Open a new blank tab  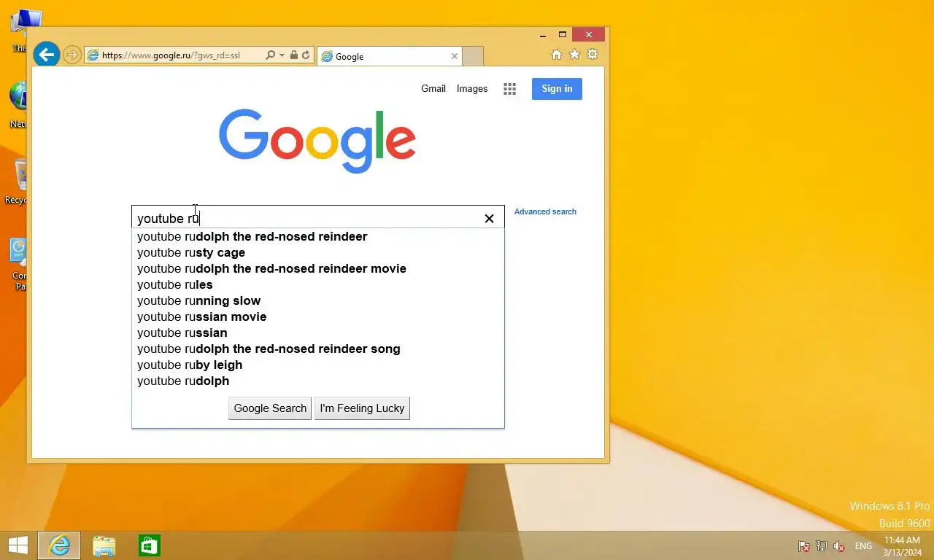click(473, 56)
